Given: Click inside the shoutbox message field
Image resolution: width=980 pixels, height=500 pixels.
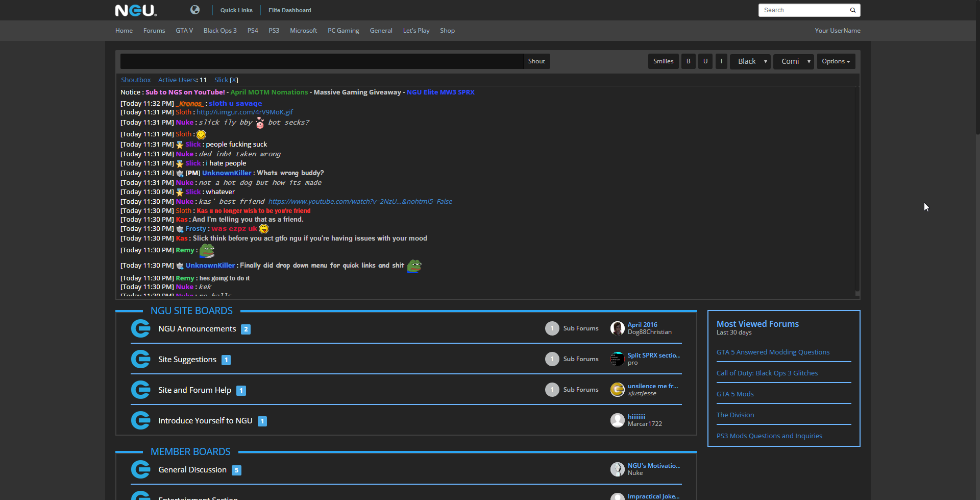Looking at the screenshot, I should pos(322,61).
